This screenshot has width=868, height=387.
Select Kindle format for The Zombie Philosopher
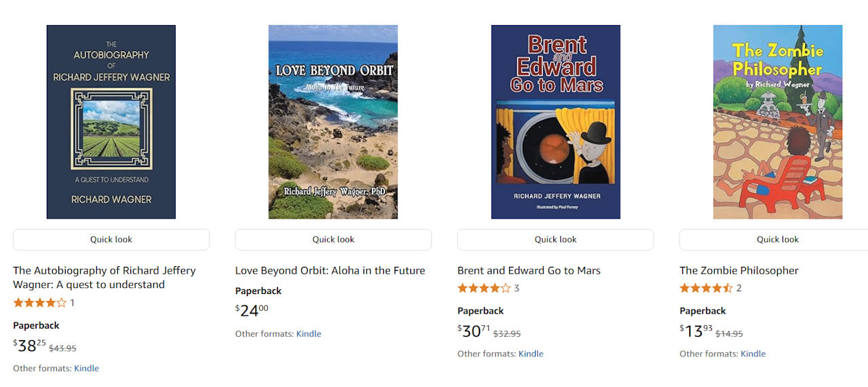[753, 354]
